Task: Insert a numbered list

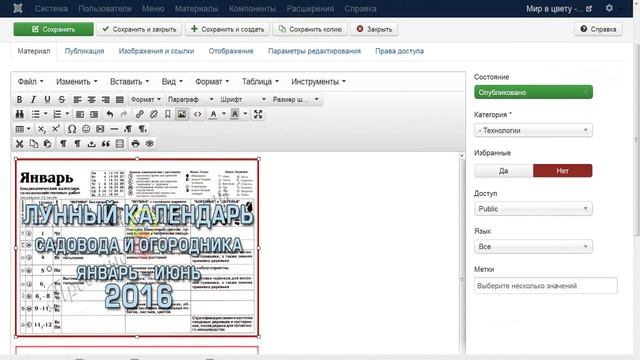Action: pos(57,114)
